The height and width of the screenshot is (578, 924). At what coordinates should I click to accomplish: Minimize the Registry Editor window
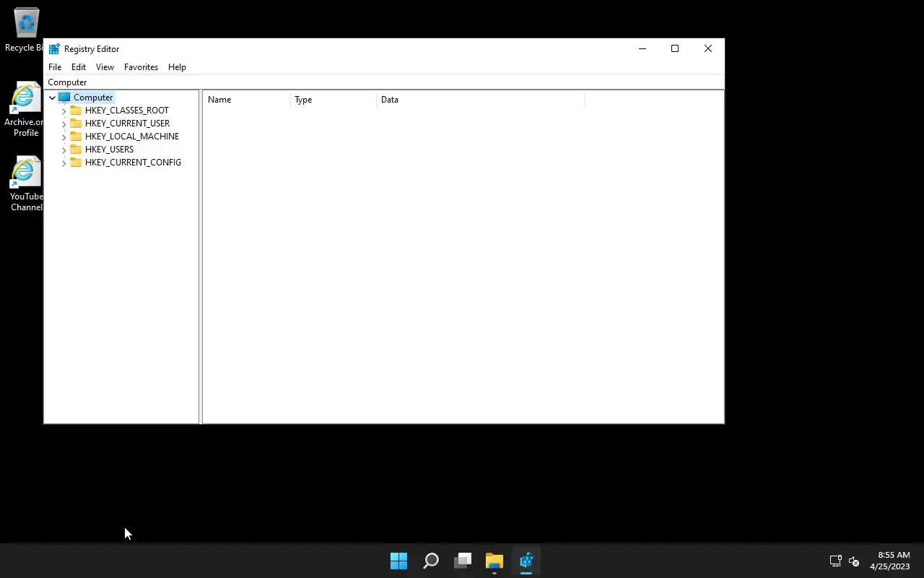click(x=642, y=49)
